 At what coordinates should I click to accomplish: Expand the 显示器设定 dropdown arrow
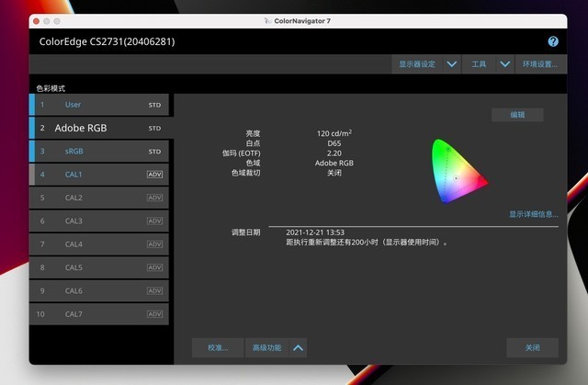tap(452, 64)
